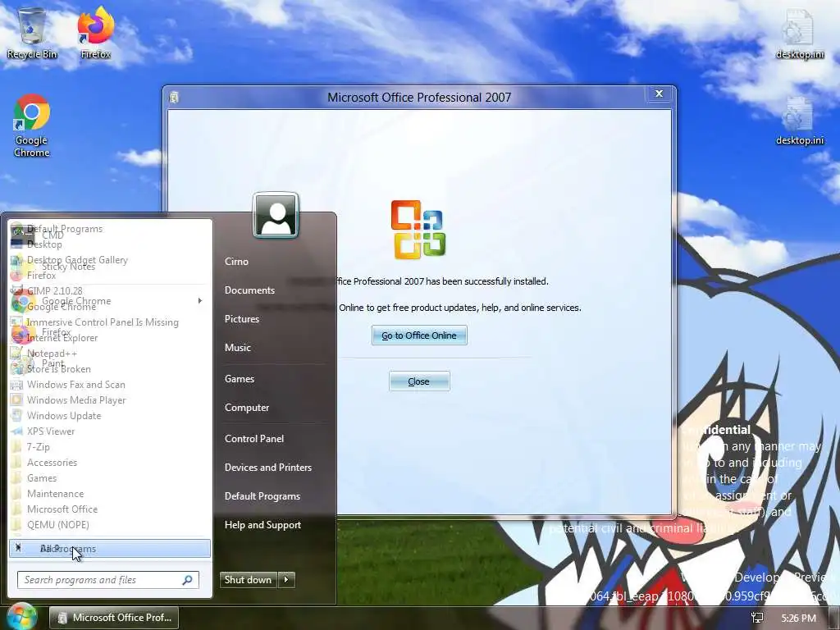This screenshot has width=840, height=630.
Task: Open the Google Chrome desktop shortcut
Action: pyautogui.click(x=32, y=126)
